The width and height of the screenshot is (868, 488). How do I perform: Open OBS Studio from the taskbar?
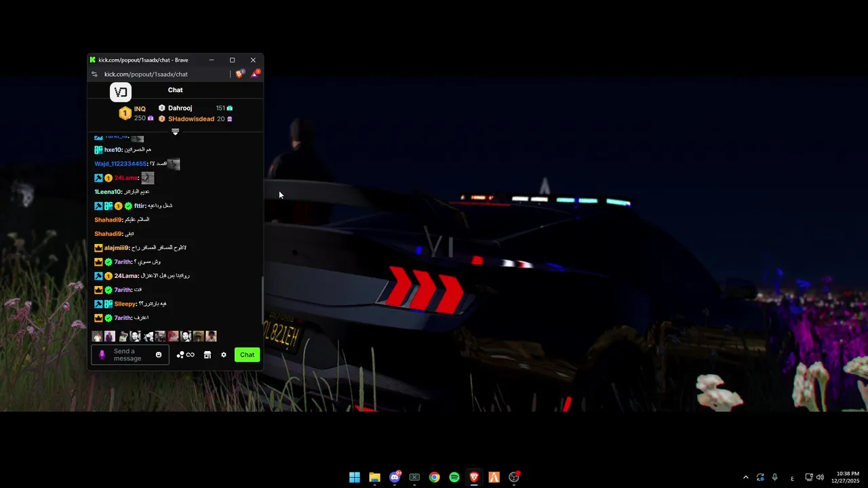514,477
